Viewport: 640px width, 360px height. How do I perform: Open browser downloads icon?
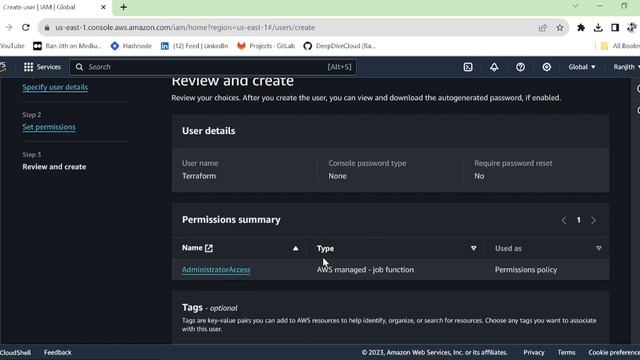click(598, 27)
